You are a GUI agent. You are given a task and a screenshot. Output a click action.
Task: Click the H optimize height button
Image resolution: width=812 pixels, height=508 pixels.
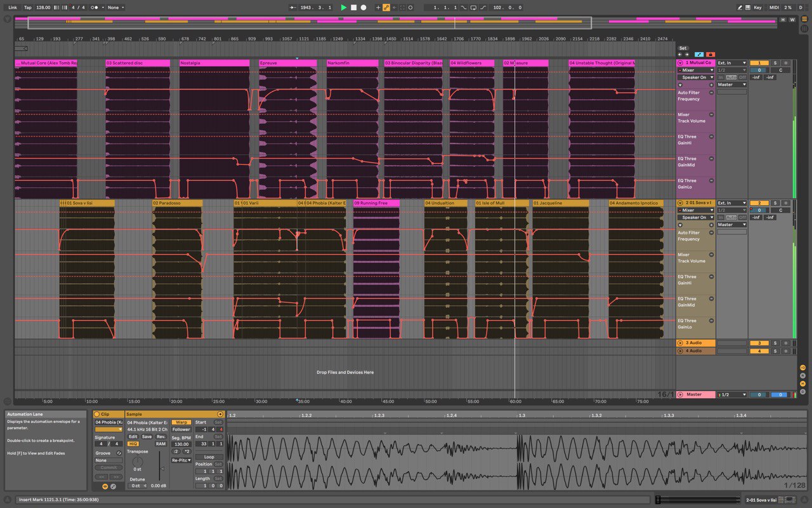pyautogui.click(x=783, y=20)
